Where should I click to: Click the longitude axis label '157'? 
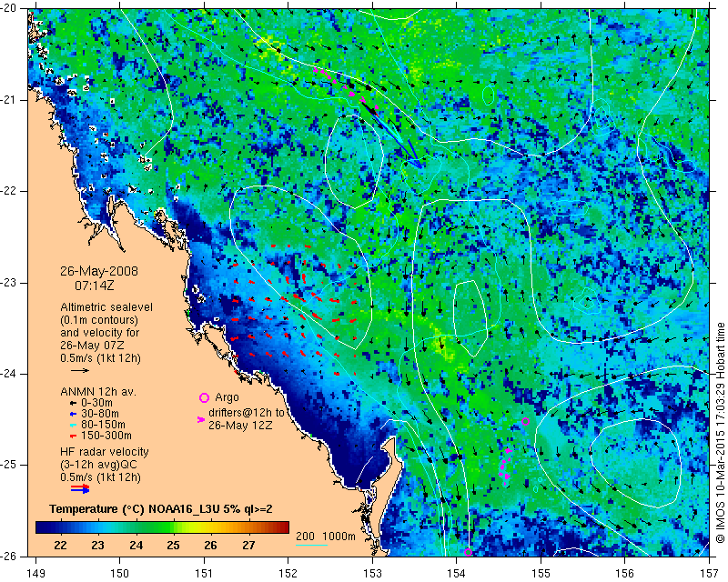(x=710, y=574)
